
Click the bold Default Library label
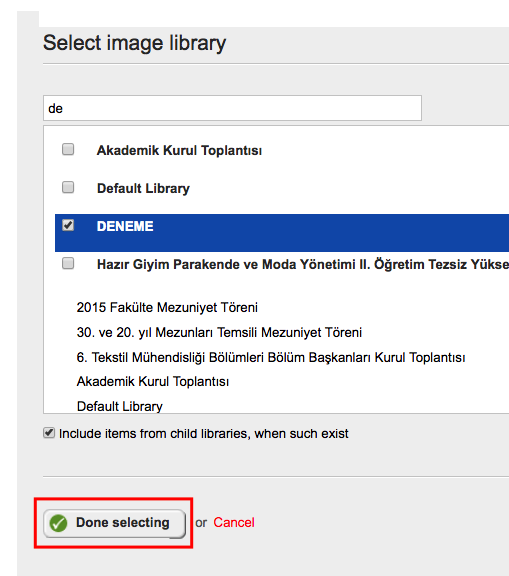(143, 188)
